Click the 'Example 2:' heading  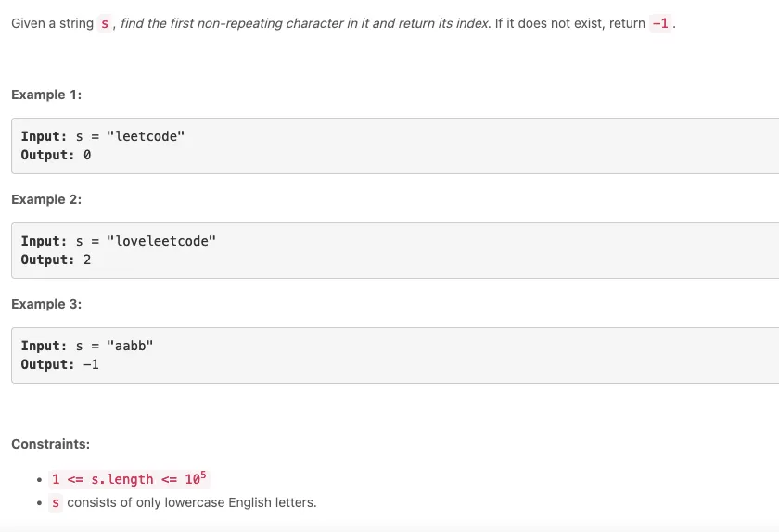[46, 199]
